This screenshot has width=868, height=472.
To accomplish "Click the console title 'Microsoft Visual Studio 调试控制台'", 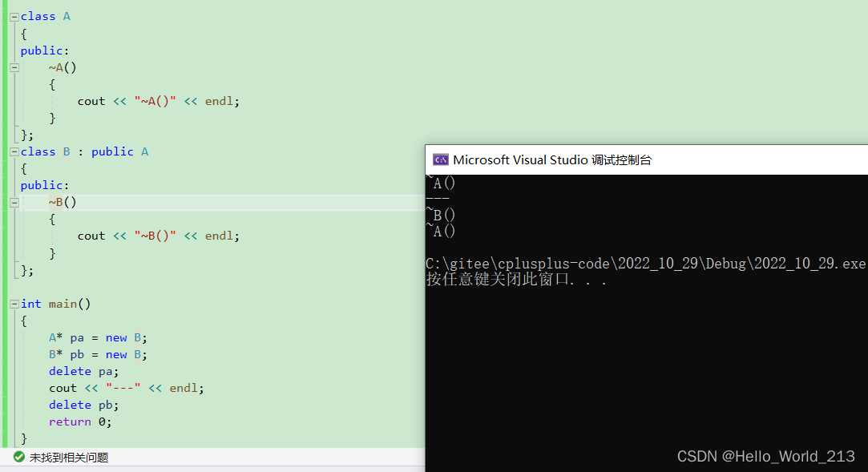I will click(552, 160).
